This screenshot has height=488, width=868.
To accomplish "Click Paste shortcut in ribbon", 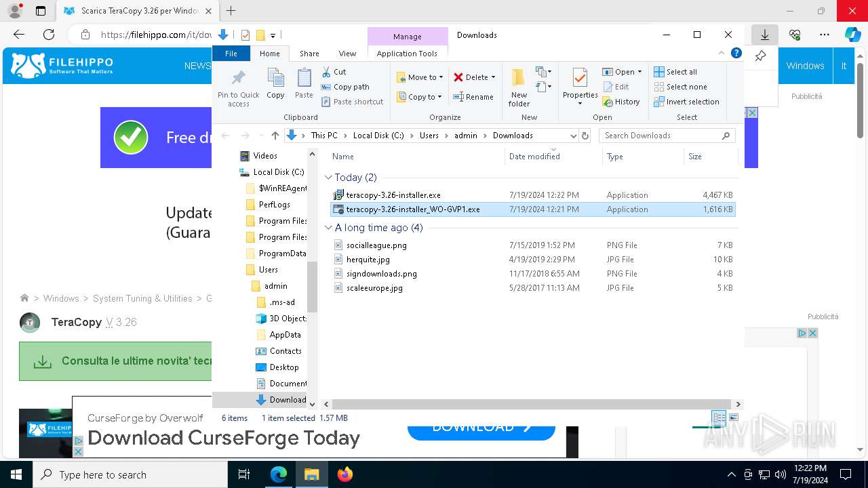I will (352, 102).
